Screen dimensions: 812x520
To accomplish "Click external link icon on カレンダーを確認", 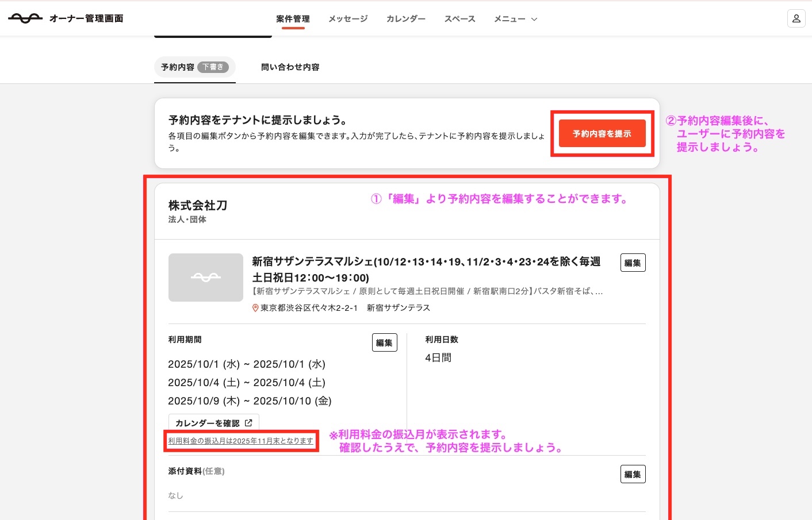I will [x=248, y=423].
